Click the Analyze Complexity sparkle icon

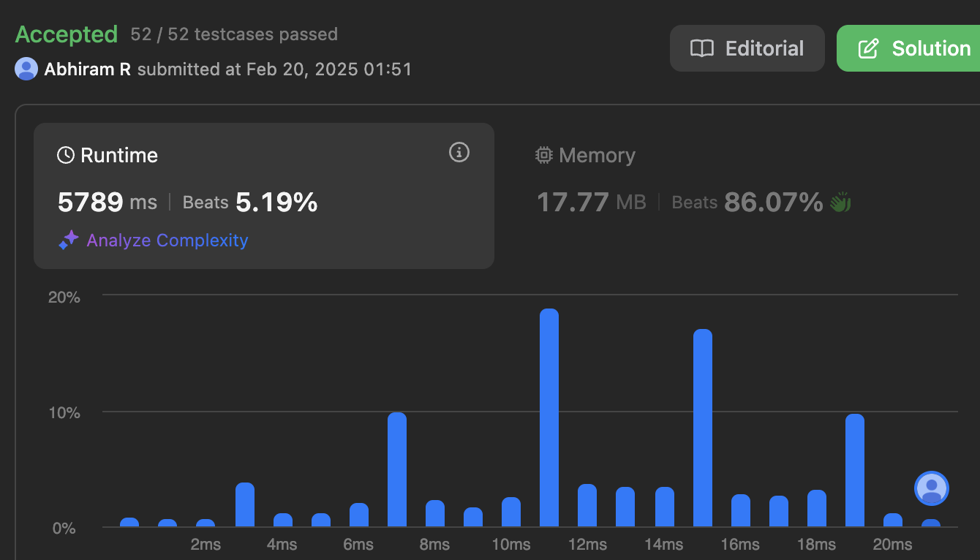(x=69, y=240)
